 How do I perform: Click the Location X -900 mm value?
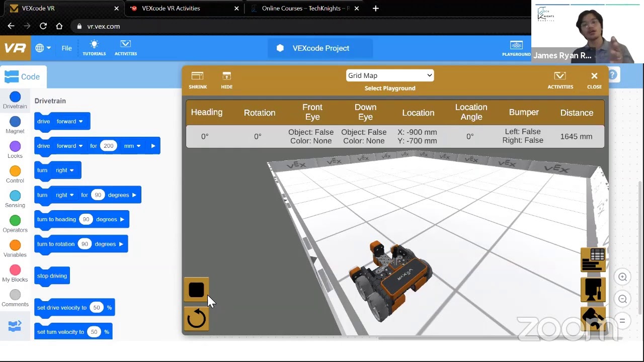417,132
